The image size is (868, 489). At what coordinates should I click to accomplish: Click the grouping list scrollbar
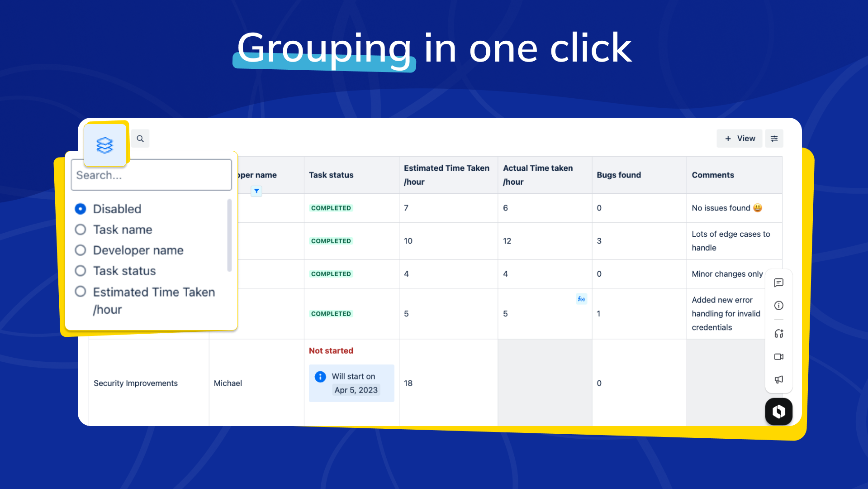(x=229, y=235)
